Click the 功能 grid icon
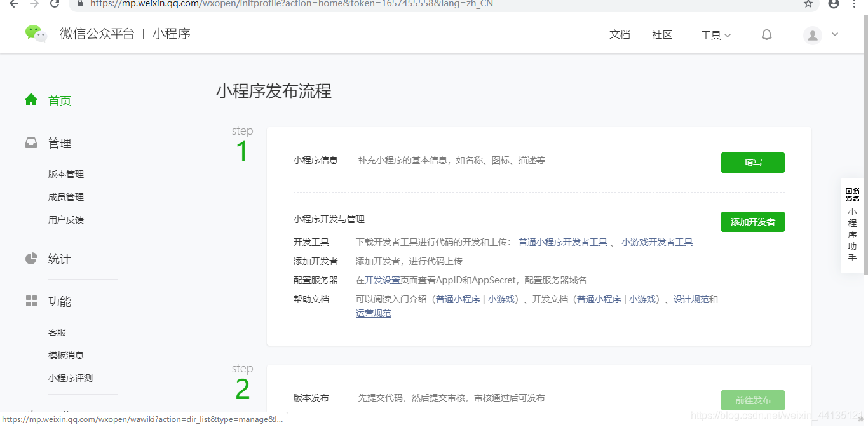Viewport: 868px width, 427px height. (x=31, y=301)
